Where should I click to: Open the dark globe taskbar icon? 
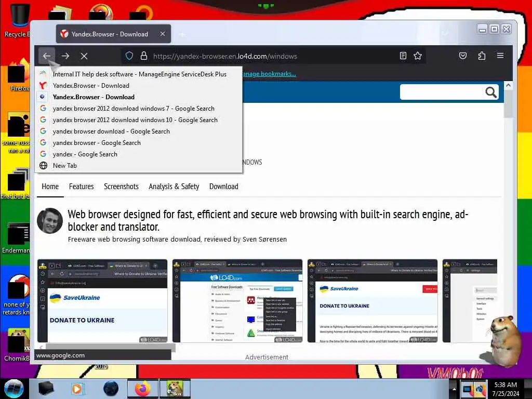(111, 389)
